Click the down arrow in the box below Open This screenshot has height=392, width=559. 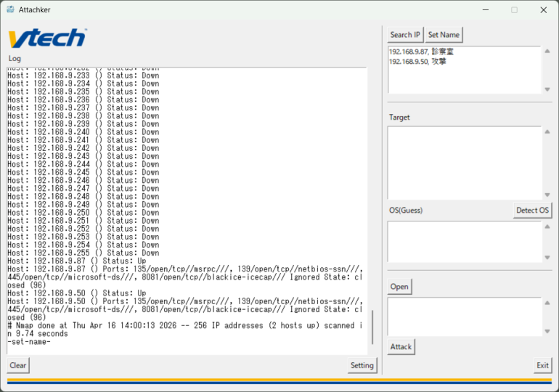(x=547, y=331)
